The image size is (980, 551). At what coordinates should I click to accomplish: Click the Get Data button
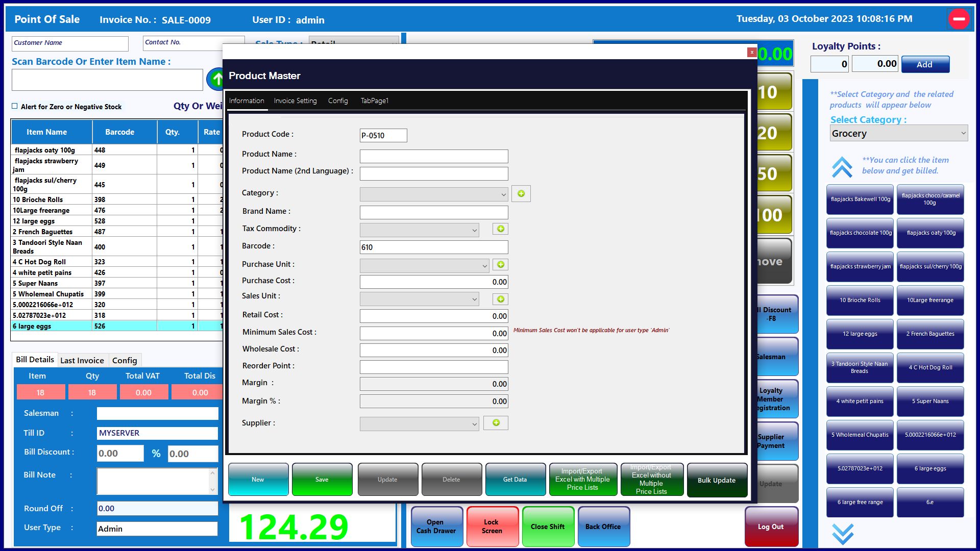tap(514, 480)
